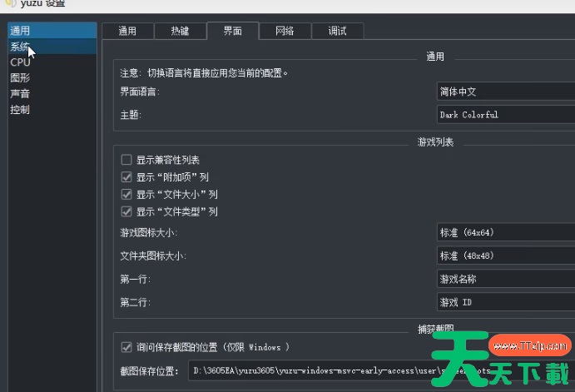Click the 截图保存位置: label
This screenshot has width=575, height=392.
click(x=149, y=371)
